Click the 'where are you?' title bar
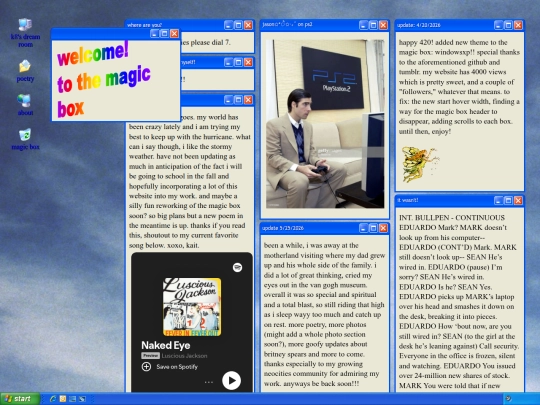The width and height of the screenshot is (540, 405). 190,25
